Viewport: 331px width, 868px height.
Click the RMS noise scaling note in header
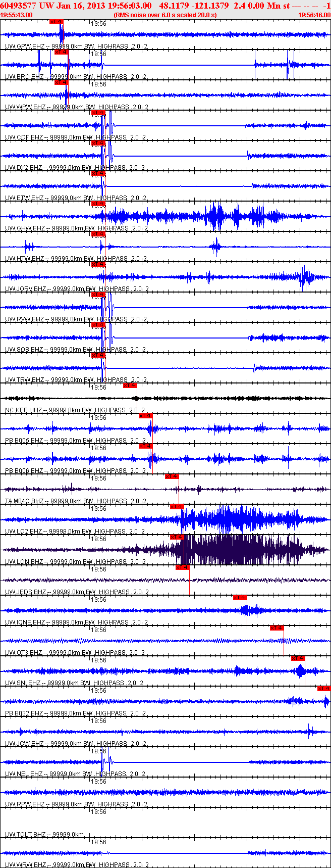pyautogui.click(x=165, y=15)
